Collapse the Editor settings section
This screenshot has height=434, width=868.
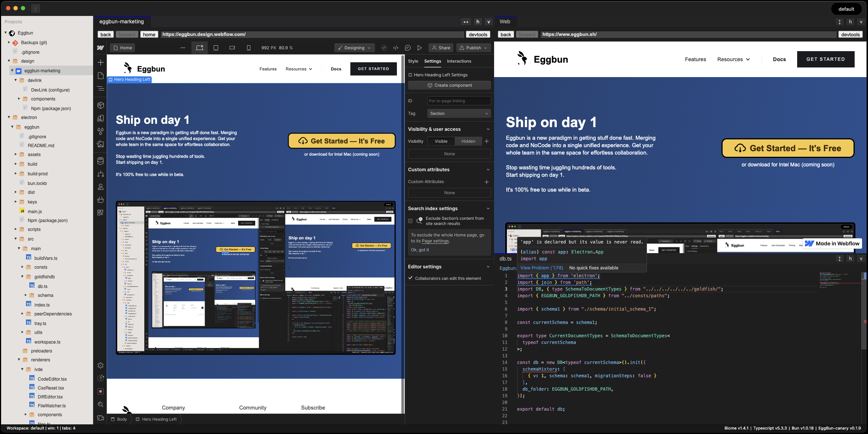tap(488, 267)
